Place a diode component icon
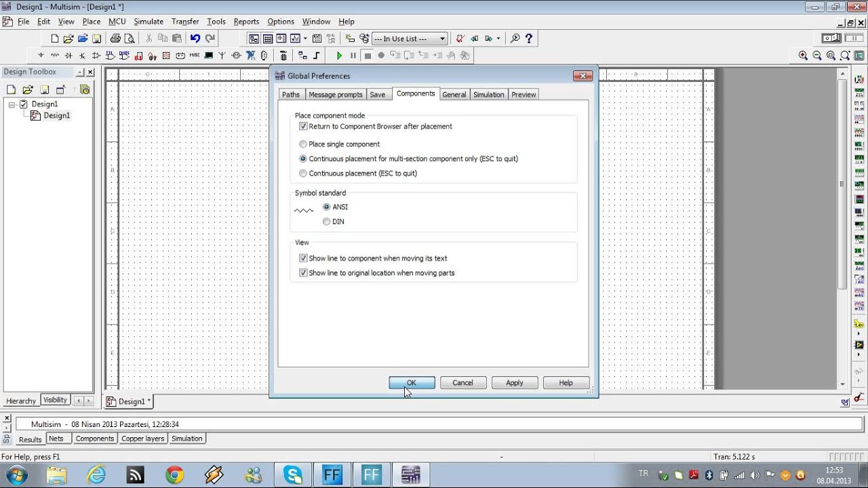The image size is (868, 488). click(x=68, y=56)
